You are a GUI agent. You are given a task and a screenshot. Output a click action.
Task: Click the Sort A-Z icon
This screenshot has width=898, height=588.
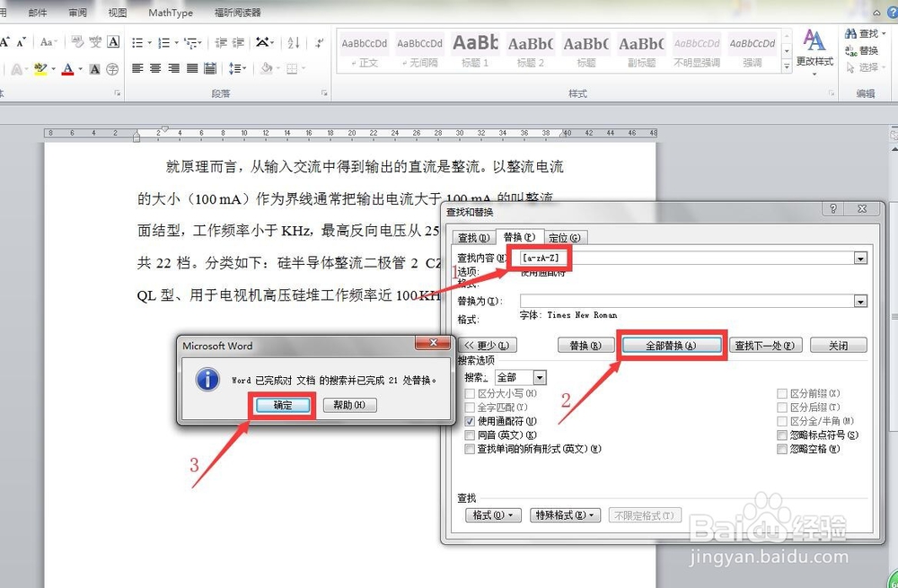[x=294, y=43]
